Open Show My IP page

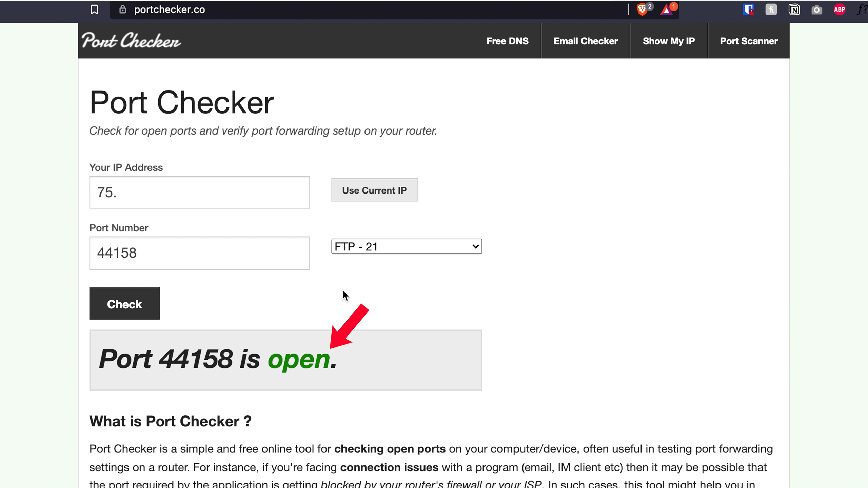669,41
